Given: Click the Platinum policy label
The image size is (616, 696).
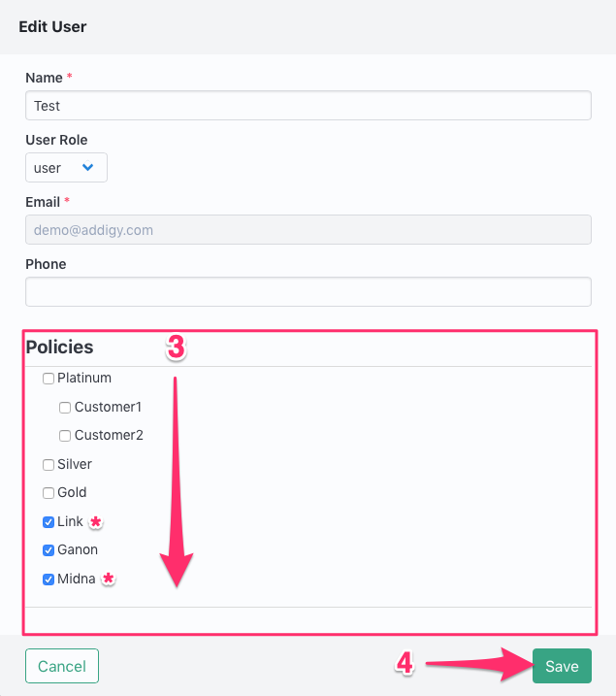Looking at the screenshot, I should (x=84, y=379).
